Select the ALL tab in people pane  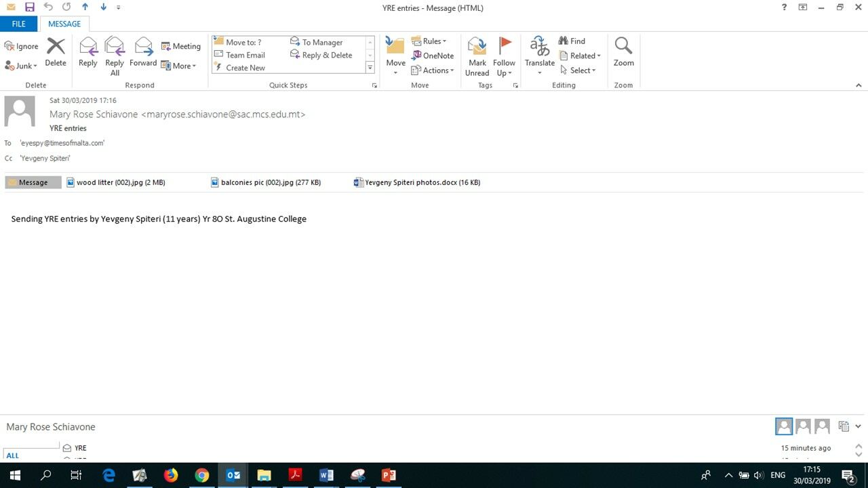click(13, 455)
